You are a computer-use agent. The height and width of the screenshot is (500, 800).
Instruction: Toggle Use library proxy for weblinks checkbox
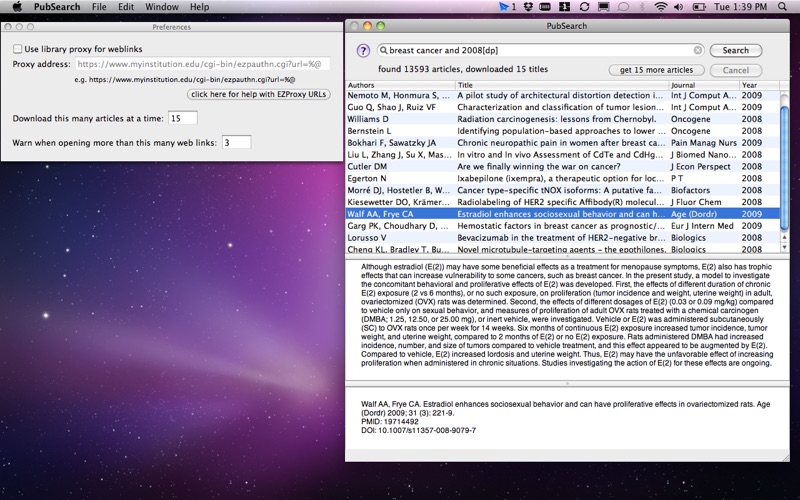pos(17,49)
